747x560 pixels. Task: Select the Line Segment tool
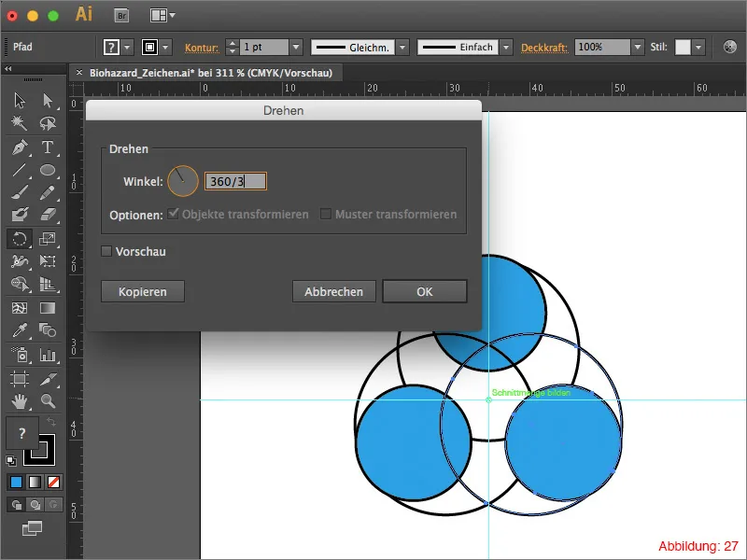coord(20,170)
